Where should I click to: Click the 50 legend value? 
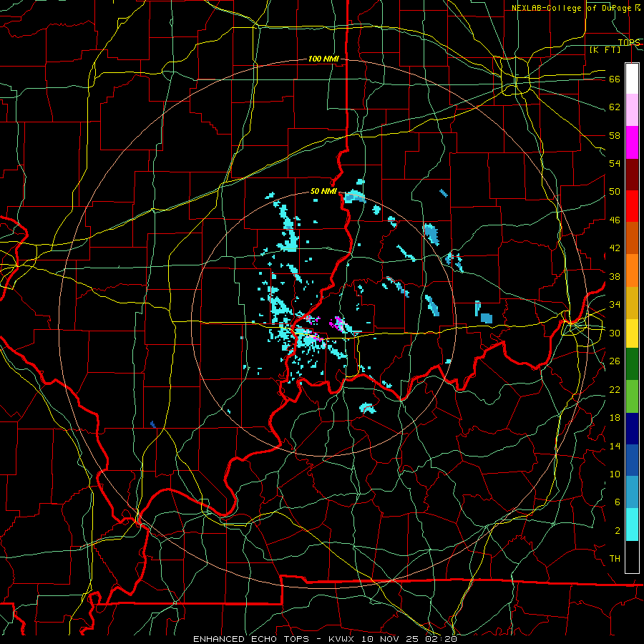(615, 192)
